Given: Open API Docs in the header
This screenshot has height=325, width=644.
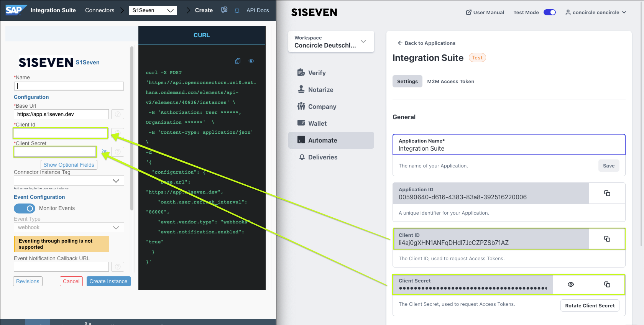Looking at the screenshot, I should click(258, 10).
